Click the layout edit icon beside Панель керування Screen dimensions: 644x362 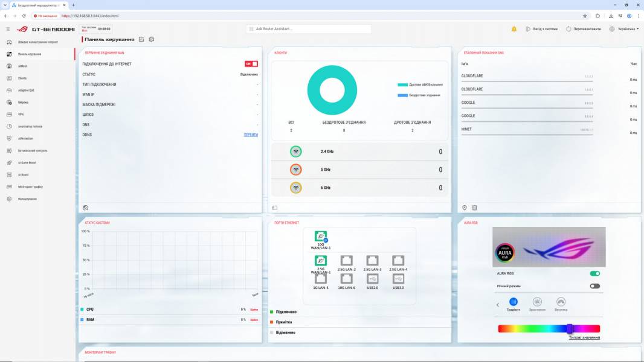(141, 39)
